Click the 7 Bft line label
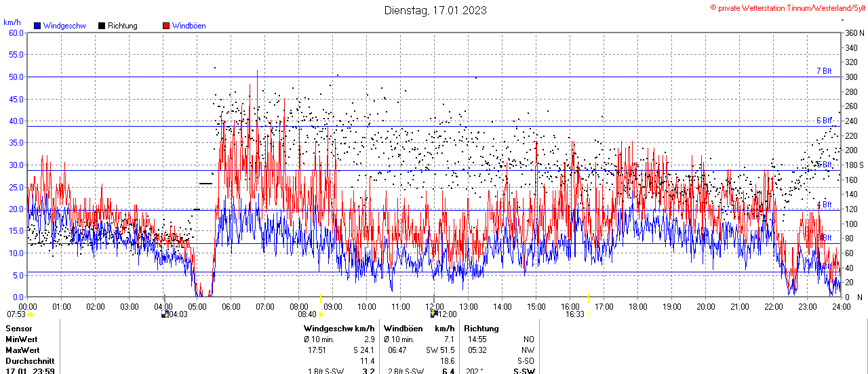Viewport: 868px width, 374px height. click(x=824, y=71)
